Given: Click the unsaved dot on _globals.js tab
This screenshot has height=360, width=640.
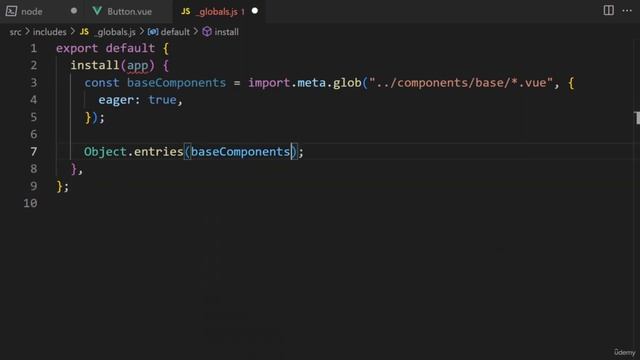Looking at the screenshot, I should point(255,11).
